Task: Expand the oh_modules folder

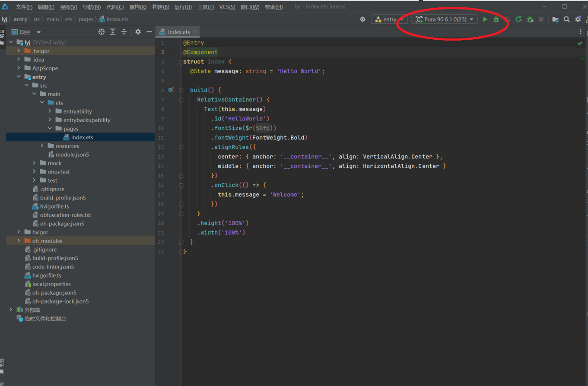Action: 19,241
